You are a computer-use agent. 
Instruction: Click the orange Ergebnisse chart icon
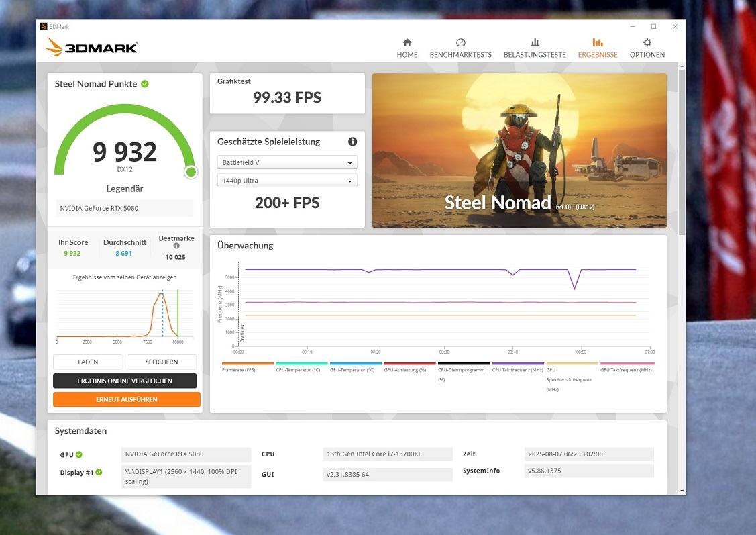pos(598,42)
